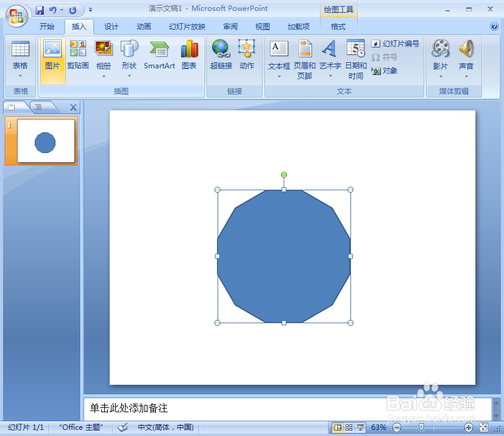Insert a sound
Viewport: 504px width, 436px height.
466,55
